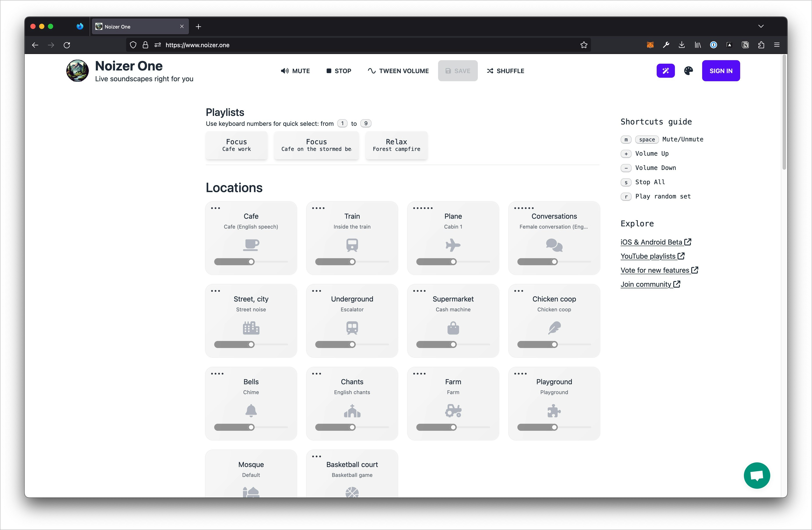
Task: Open the Vote for new features link
Action: click(x=659, y=270)
